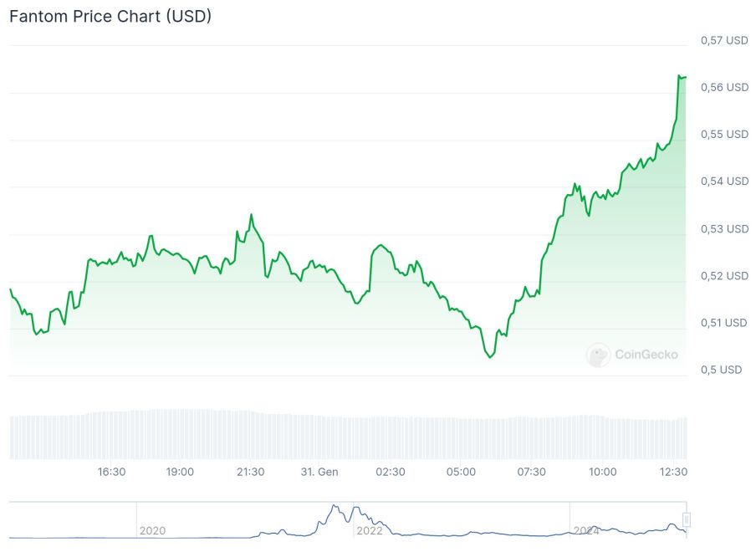756x552 pixels.
Task: Click the 0,57 USD price axis label
Action: pyautogui.click(x=724, y=40)
